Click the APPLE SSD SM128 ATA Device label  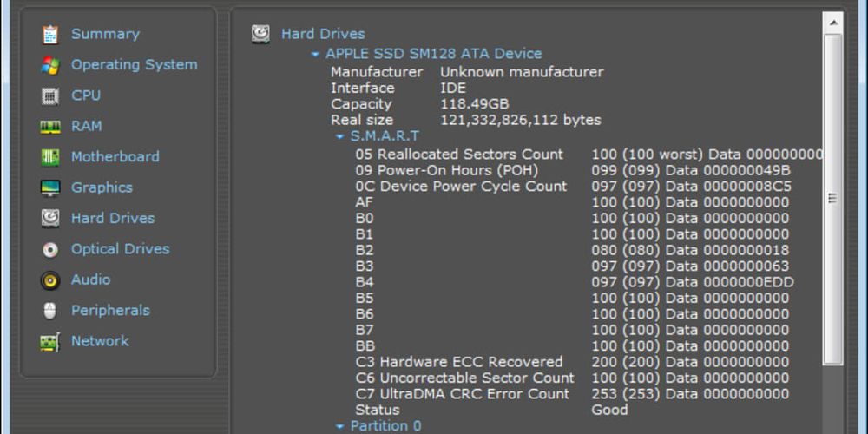pyautogui.click(x=433, y=54)
